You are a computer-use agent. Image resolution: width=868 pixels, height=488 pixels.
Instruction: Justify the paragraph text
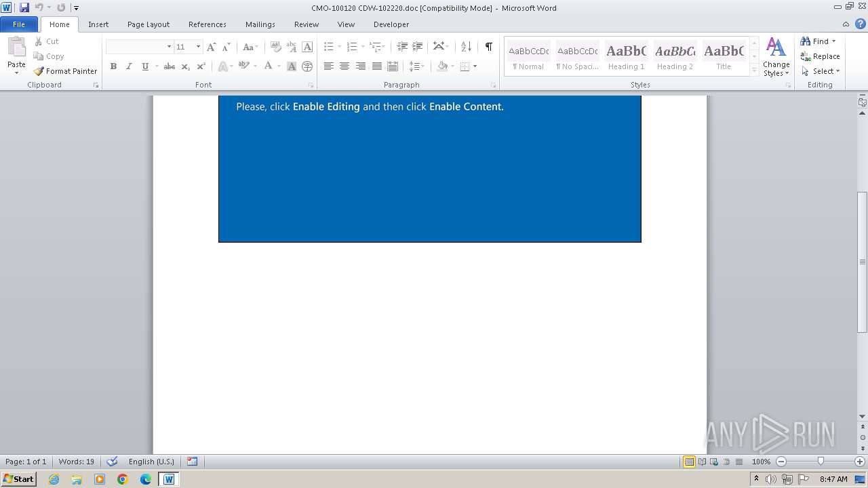pyautogui.click(x=377, y=66)
